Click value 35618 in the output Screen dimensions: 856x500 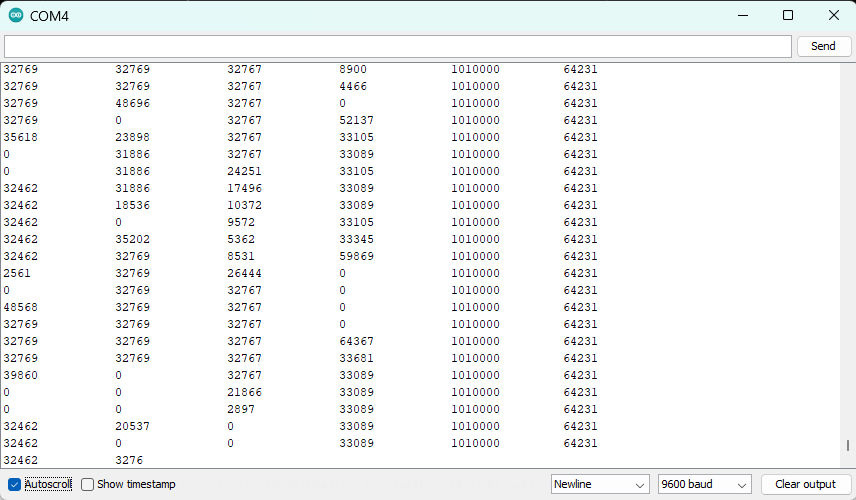click(x=20, y=137)
